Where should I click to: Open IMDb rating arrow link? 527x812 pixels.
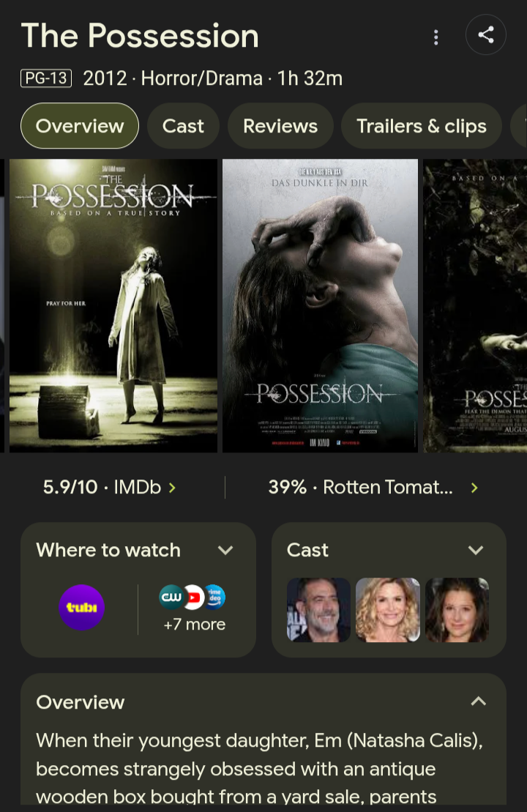[173, 488]
